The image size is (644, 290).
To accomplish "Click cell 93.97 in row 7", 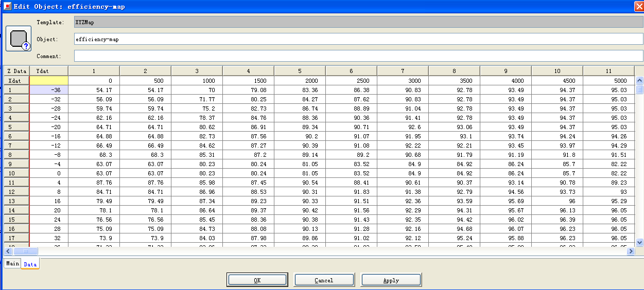I will [557, 146].
